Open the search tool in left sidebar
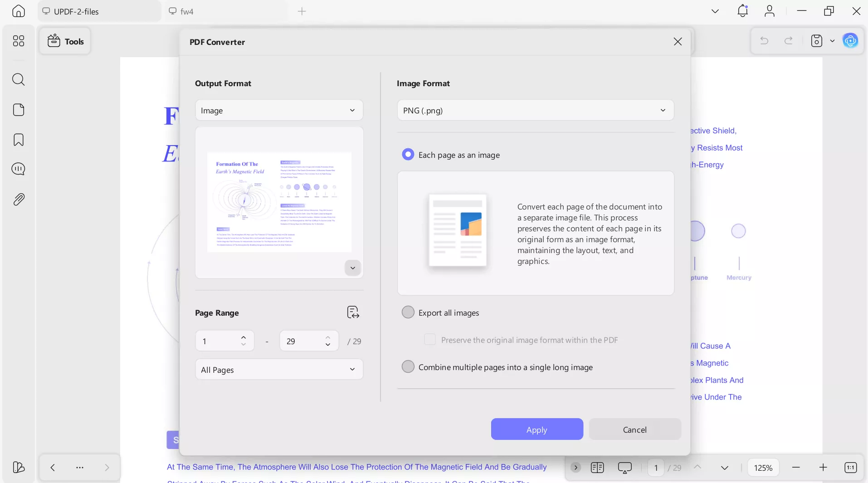This screenshot has width=868, height=483. coord(19,80)
